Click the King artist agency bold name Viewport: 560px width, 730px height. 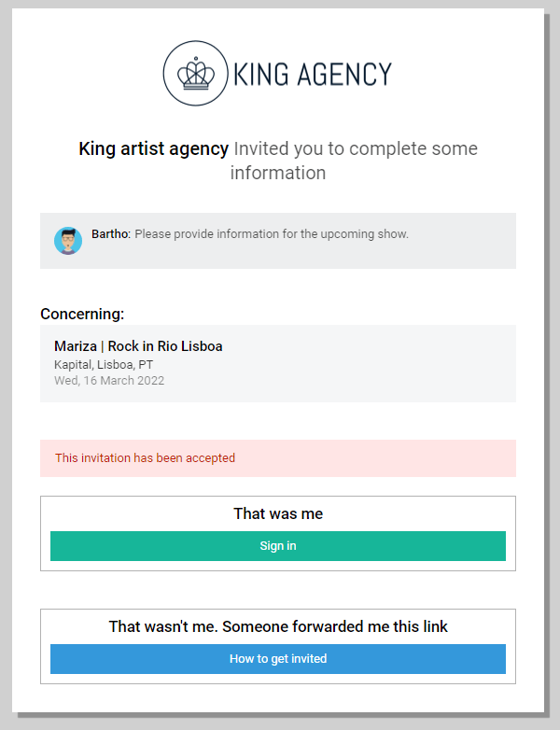154,149
